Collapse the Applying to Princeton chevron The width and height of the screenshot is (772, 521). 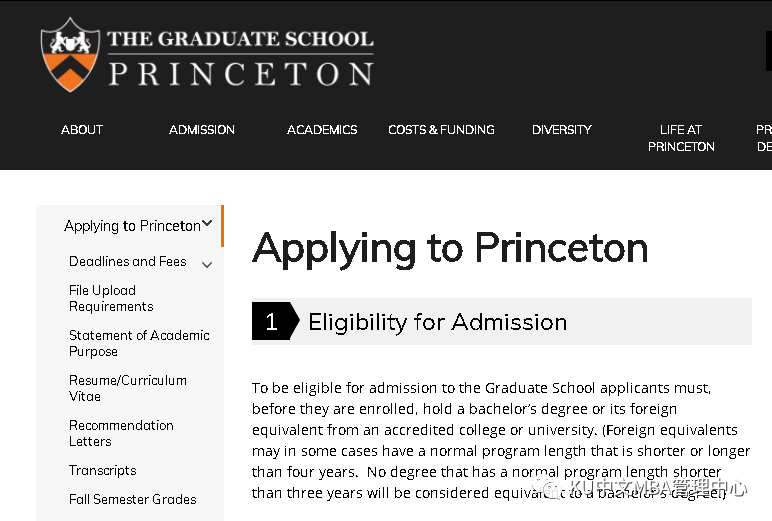tap(207, 224)
